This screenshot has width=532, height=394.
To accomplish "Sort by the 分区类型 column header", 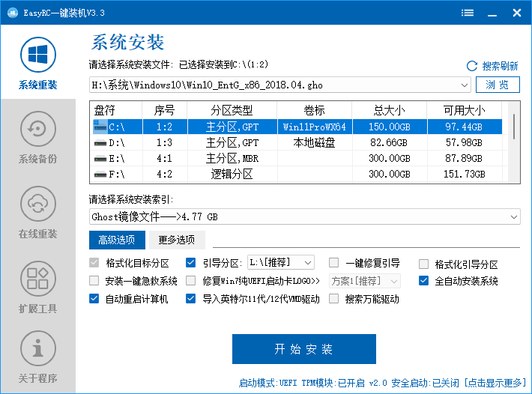I will tap(232, 110).
